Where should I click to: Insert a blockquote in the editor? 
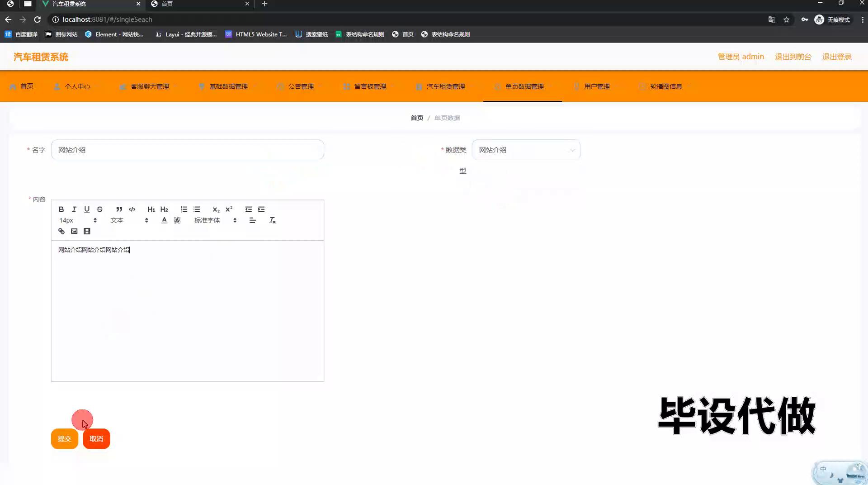pos(119,209)
